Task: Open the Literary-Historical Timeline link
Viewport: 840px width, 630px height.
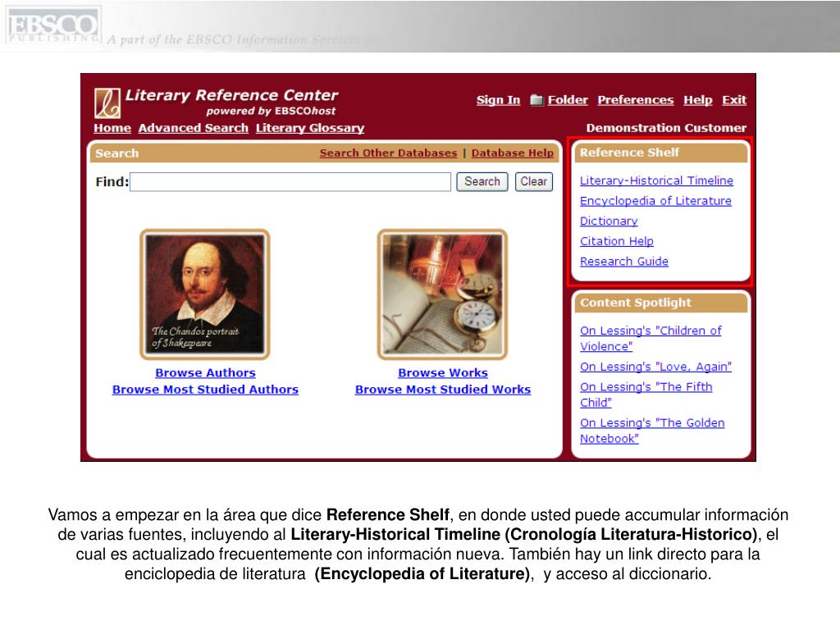Action: pyautogui.click(x=656, y=180)
